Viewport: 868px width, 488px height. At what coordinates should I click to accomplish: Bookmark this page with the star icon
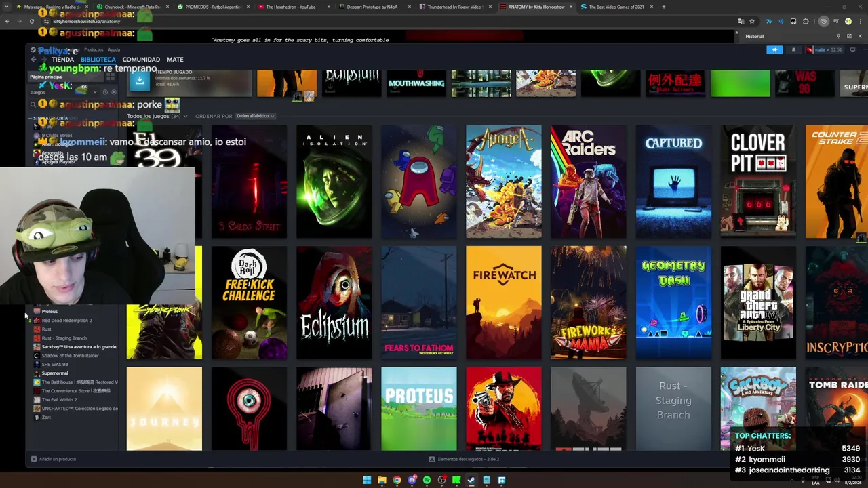pyautogui.click(x=751, y=21)
